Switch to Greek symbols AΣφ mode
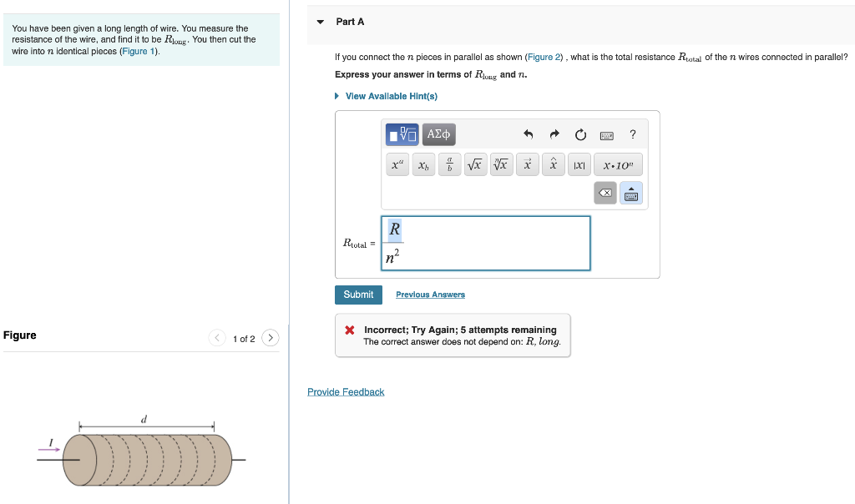855x504 pixels. [438, 134]
